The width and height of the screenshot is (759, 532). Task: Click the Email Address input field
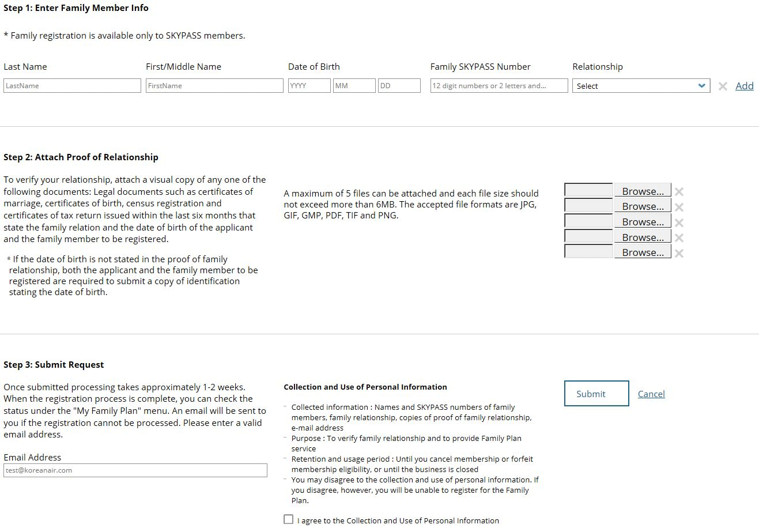(x=135, y=470)
